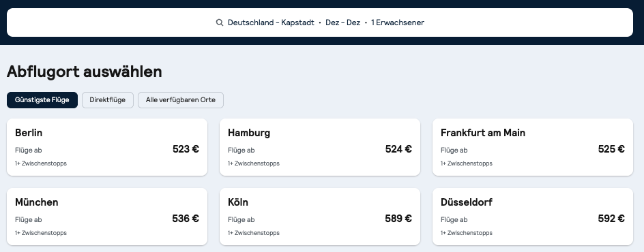Open the Deutschland – Kapstadt search bar
Screen dimensions: 644x252
point(320,22)
